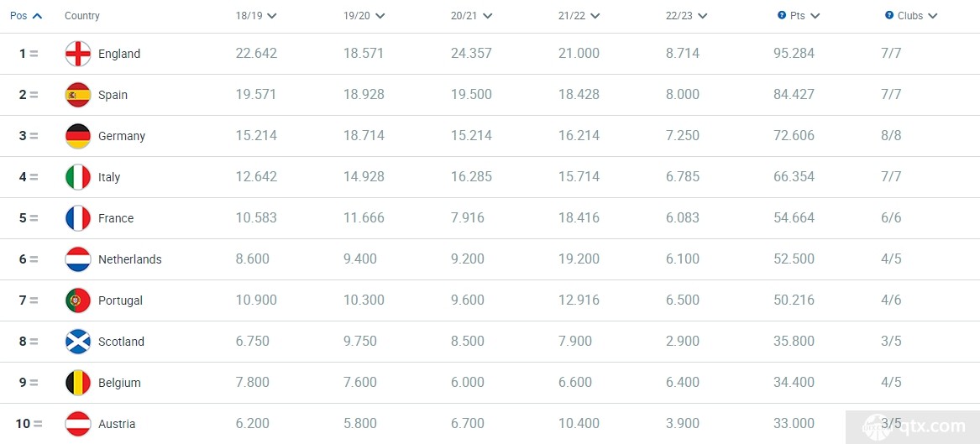The width and height of the screenshot is (980, 444).
Task: Click England's 95.284 points value
Action: pyautogui.click(x=794, y=54)
